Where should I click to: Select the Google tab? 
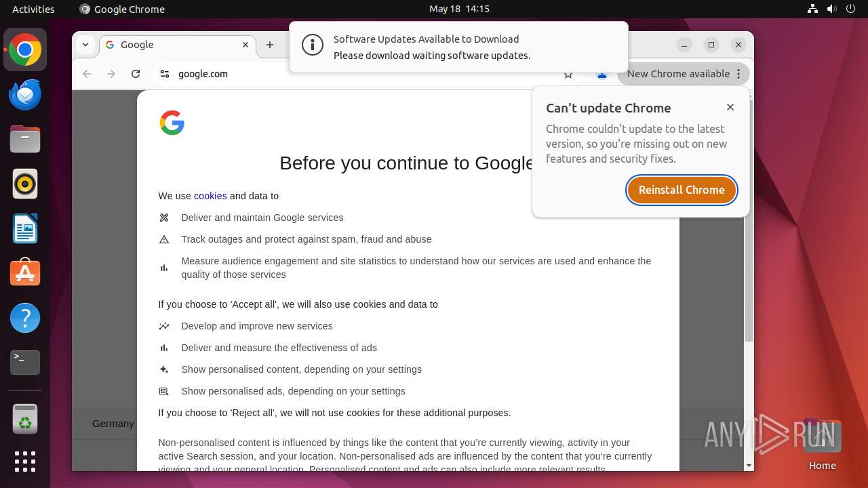pos(176,45)
